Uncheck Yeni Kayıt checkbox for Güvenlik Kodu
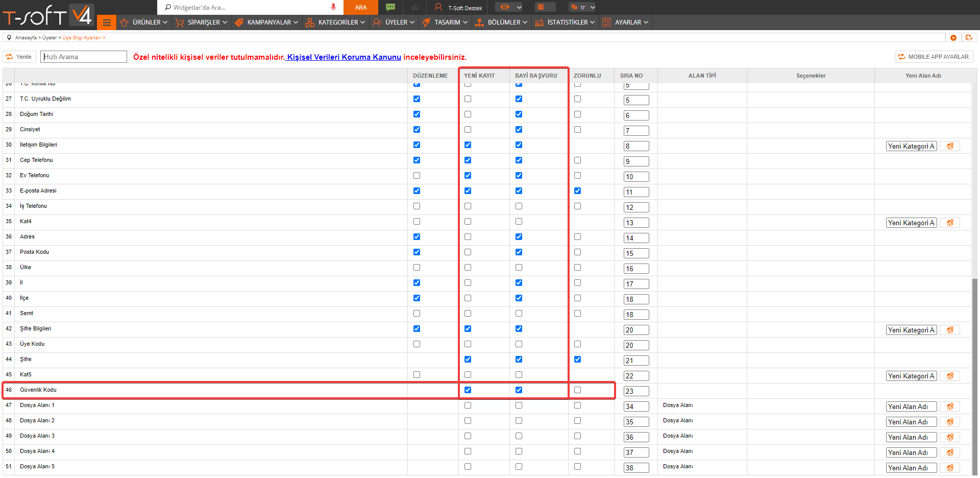 468,390
